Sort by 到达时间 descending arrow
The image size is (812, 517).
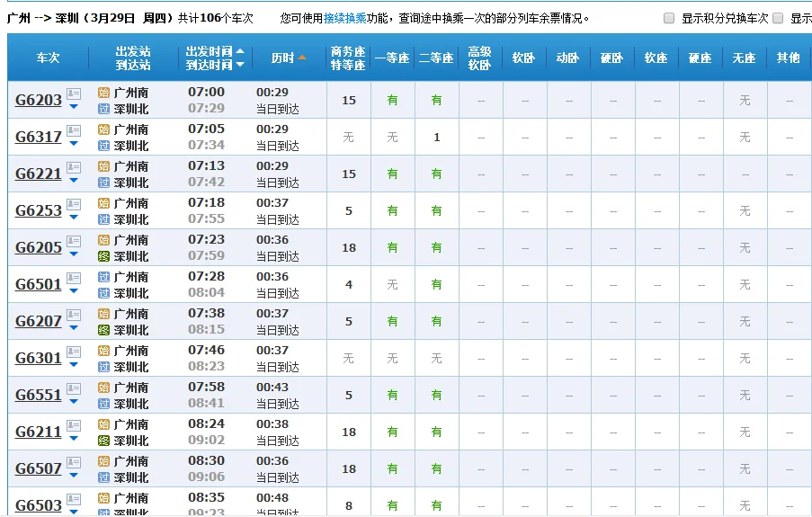(240, 65)
